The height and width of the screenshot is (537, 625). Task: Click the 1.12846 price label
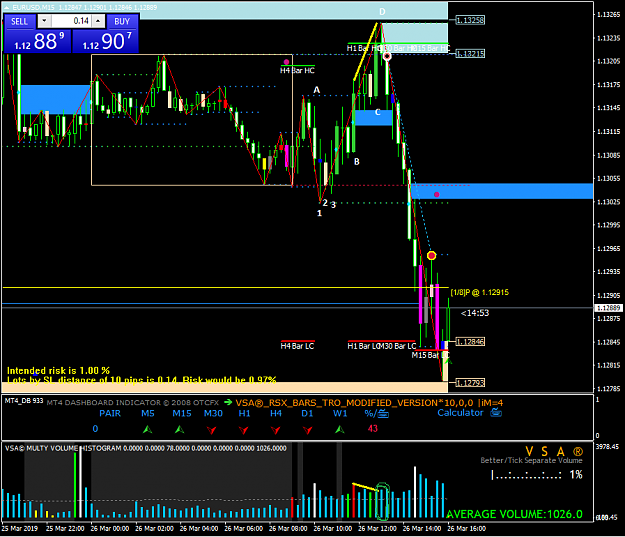tap(470, 342)
